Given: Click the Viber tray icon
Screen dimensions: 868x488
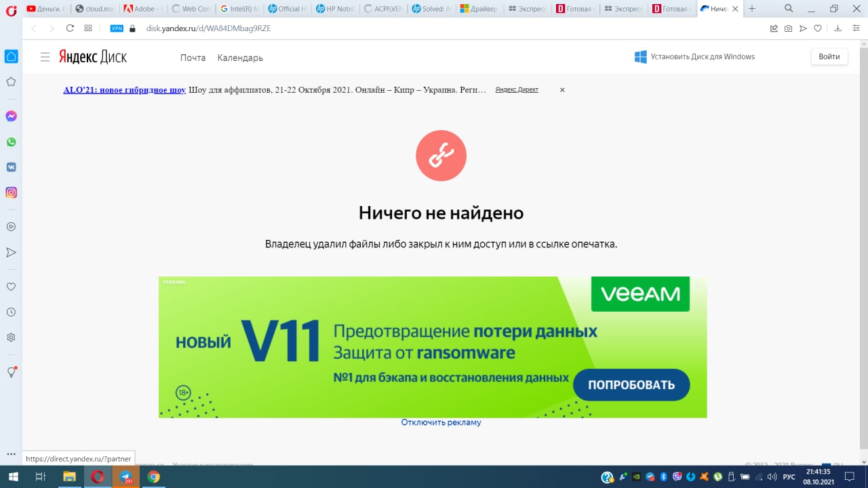Looking at the screenshot, I should (677, 477).
